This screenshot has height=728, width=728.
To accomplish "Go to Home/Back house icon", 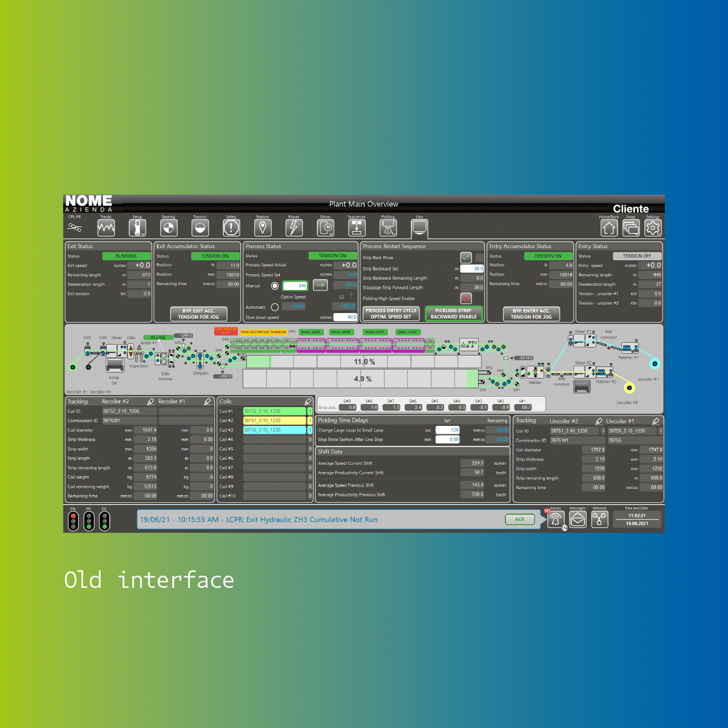I will pos(609,227).
